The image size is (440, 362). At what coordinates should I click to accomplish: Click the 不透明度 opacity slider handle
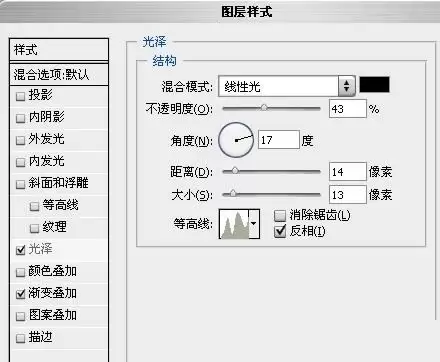(264, 108)
